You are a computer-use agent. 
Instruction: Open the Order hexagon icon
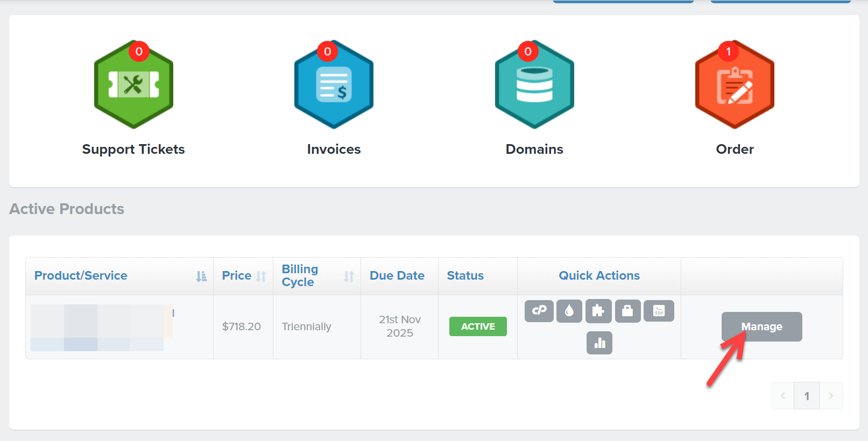click(x=735, y=84)
